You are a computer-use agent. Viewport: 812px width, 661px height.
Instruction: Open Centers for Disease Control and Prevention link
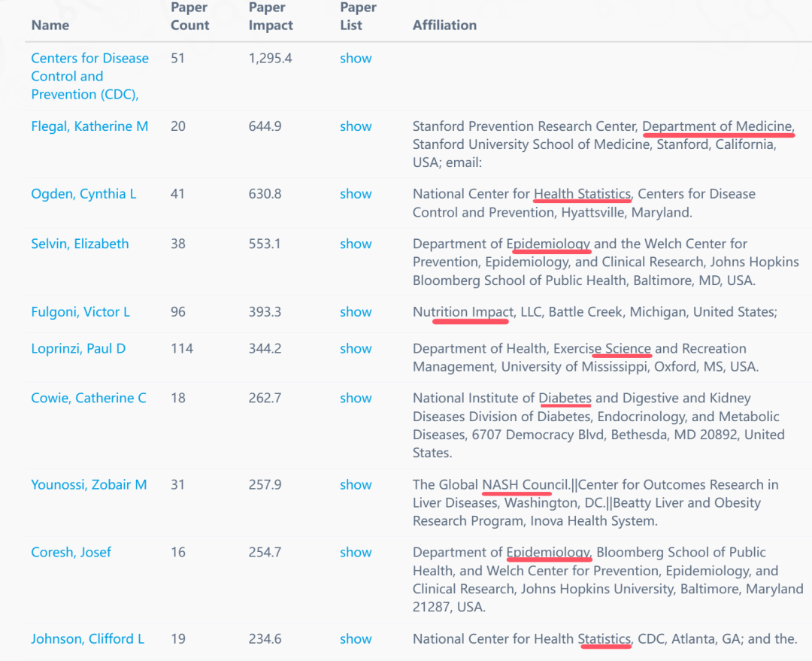click(89, 76)
